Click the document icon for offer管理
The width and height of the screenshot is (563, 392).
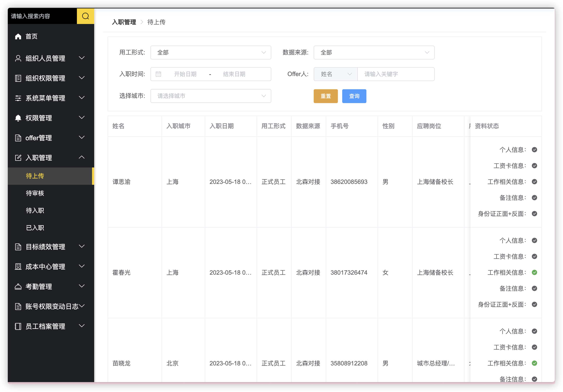coord(18,138)
